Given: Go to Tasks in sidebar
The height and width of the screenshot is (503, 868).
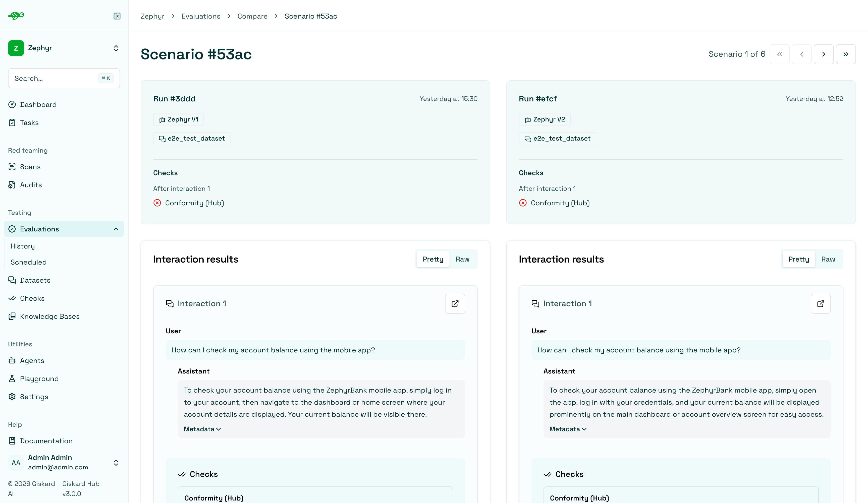Looking at the screenshot, I should click(x=64, y=122).
